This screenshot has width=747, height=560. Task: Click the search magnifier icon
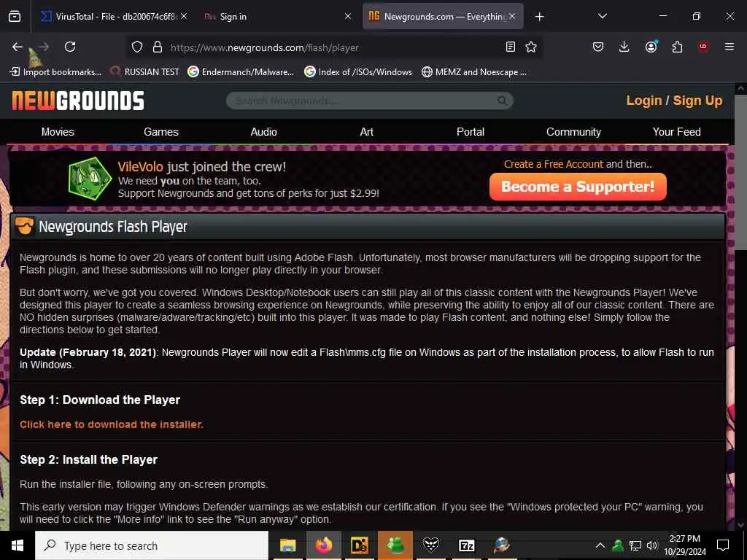pyautogui.click(x=502, y=101)
